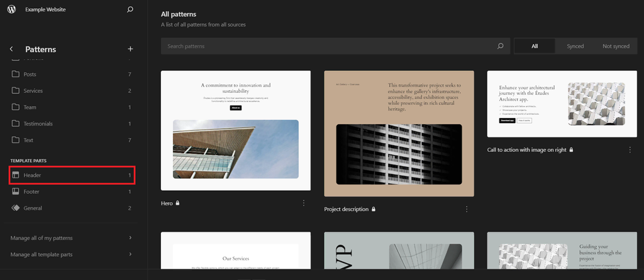The image size is (644, 280).
Task: Click the magnifier icon in Search patterns field
Action: click(x=500, y=46)
